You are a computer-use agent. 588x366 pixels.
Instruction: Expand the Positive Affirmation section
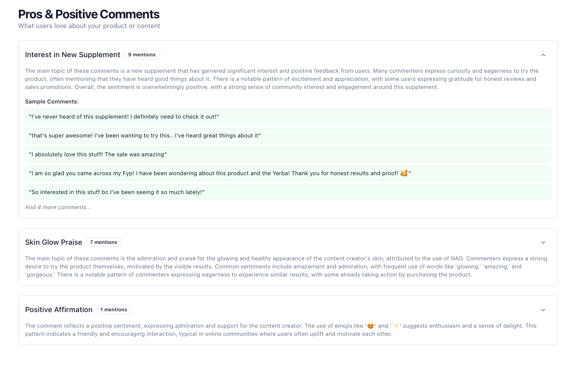pyautogui.click(x=543, y=310)
